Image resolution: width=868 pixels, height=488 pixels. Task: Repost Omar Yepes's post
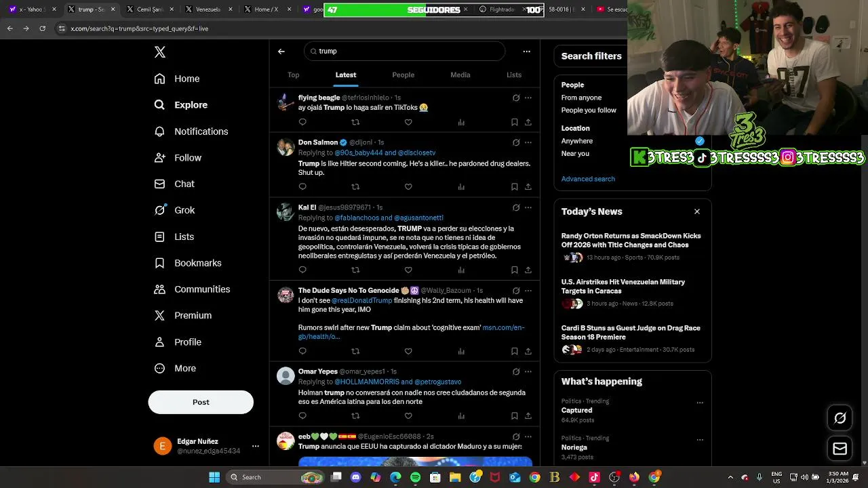tap(355, 415)
